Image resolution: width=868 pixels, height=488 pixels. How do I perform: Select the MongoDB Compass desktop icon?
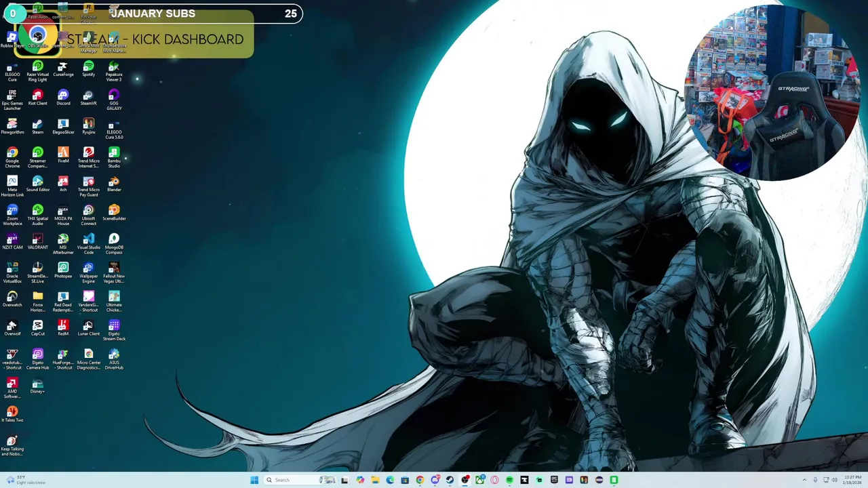pyautogui.click(x=114, y=244)
